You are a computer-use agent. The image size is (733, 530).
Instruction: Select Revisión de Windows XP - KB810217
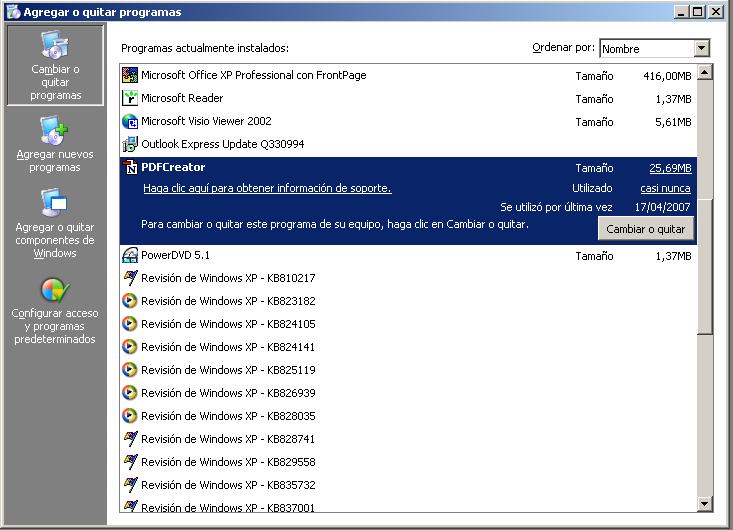point(408,278)
